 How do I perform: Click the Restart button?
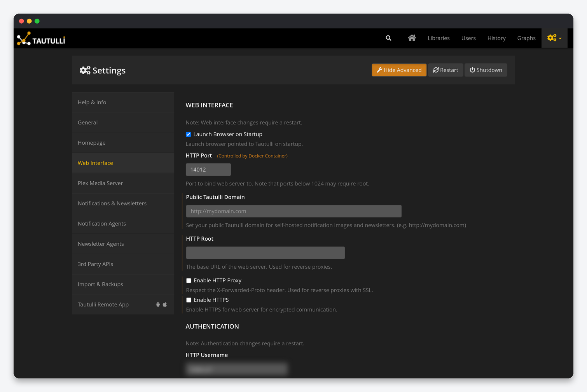coord(445,70)
